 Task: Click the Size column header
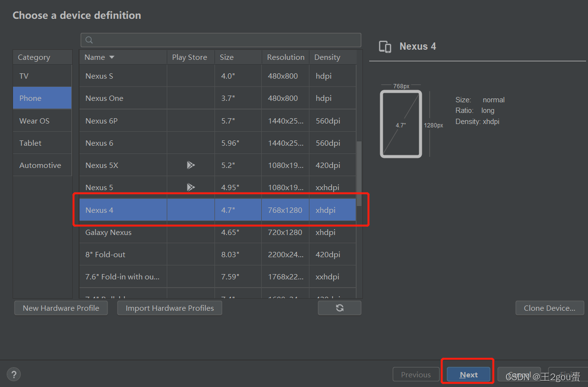click(x=238, y=57)
